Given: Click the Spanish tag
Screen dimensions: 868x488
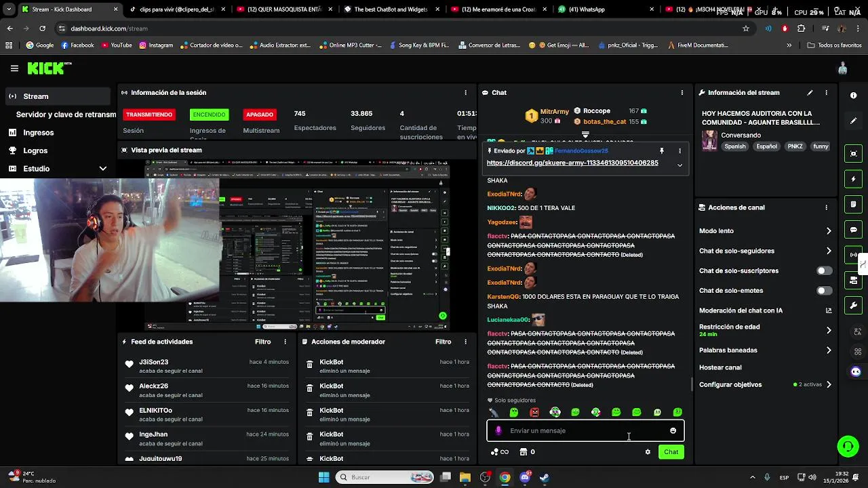Looking at the screenshot, I should [x=734, y=146].
